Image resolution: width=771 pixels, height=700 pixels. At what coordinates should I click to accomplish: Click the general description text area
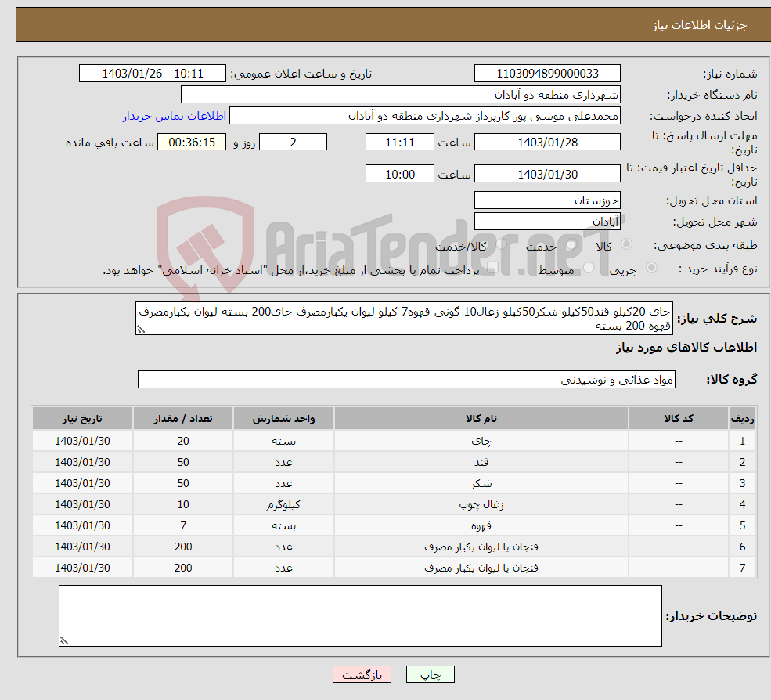(404, 318)
